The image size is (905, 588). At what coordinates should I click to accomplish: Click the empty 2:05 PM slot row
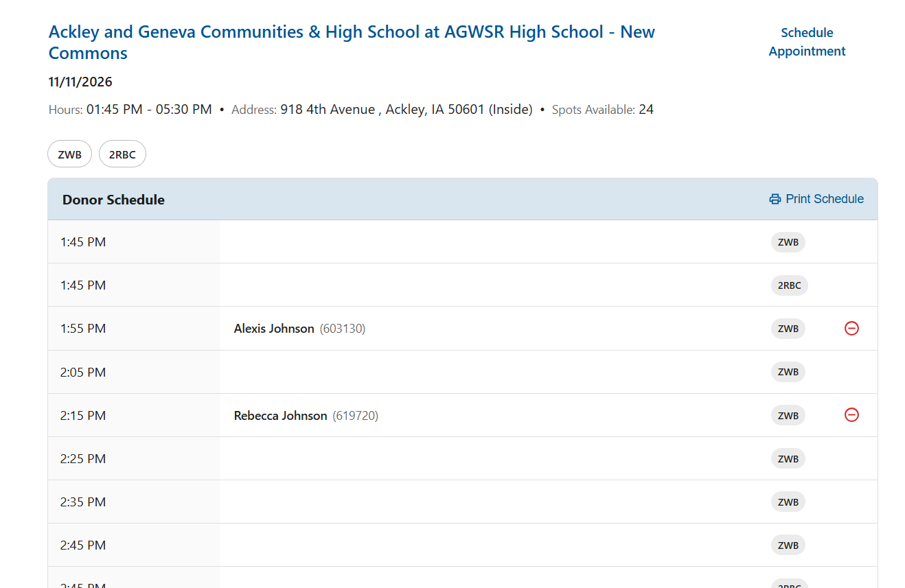click(x=481, y=373)
